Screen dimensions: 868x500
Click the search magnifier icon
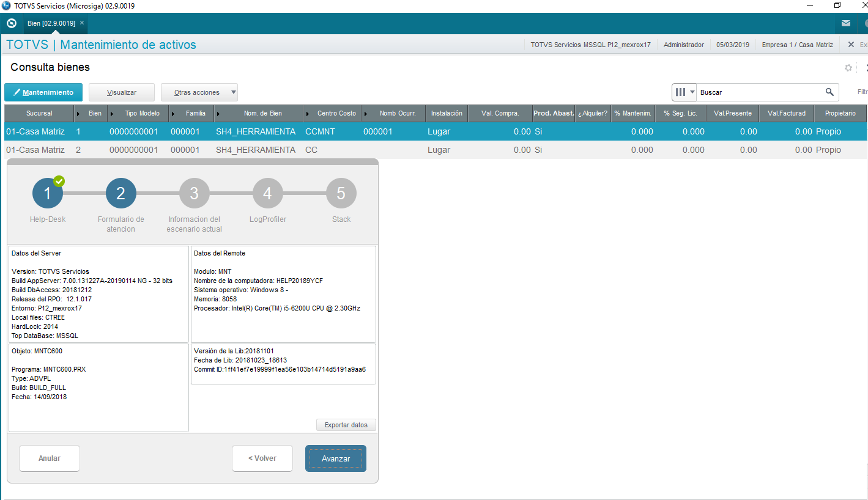pyautogui.click(x=829, y=92)
